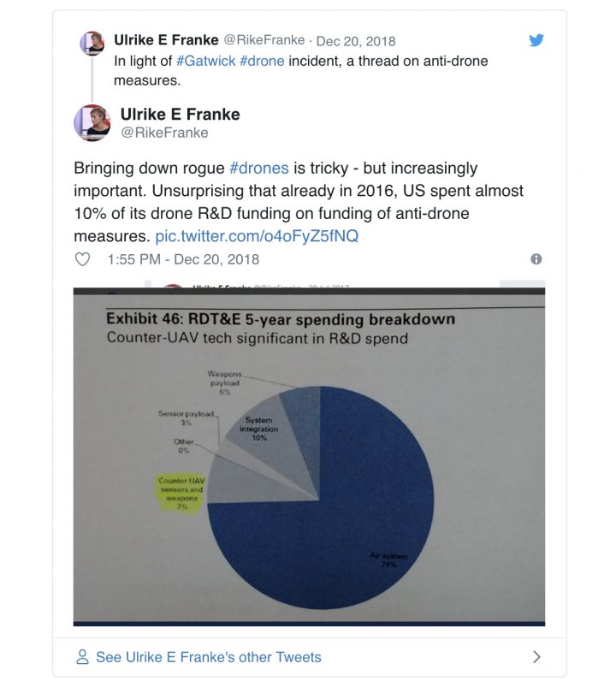Select the @RikeFranke handle in the parent tweet
The width and height of the screenshot is (616, 687).
264,40
